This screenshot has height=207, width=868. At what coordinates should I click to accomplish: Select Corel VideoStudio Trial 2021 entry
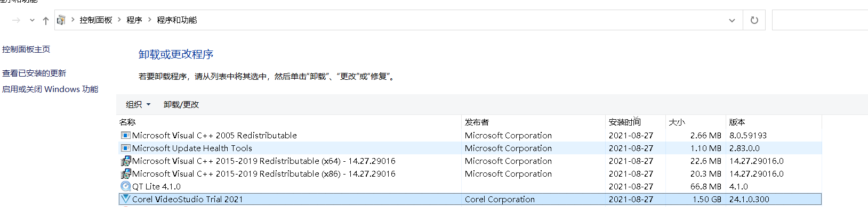[470, 200]
